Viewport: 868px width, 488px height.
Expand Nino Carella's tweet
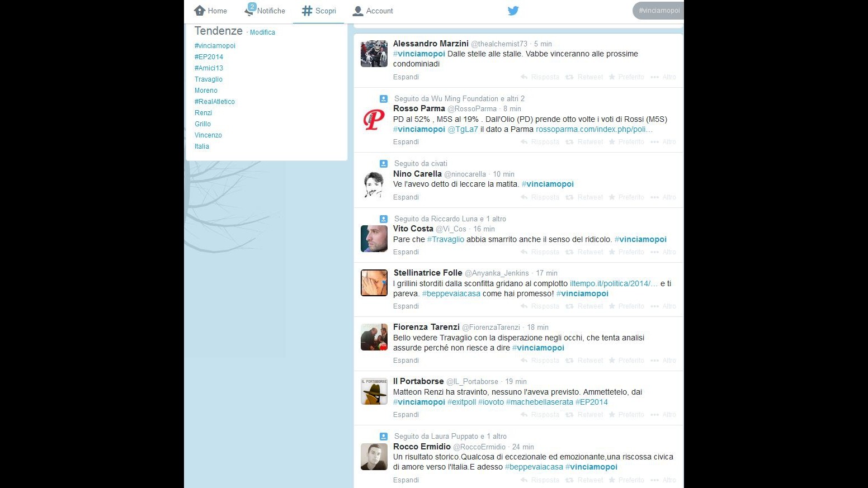[406, 197]
